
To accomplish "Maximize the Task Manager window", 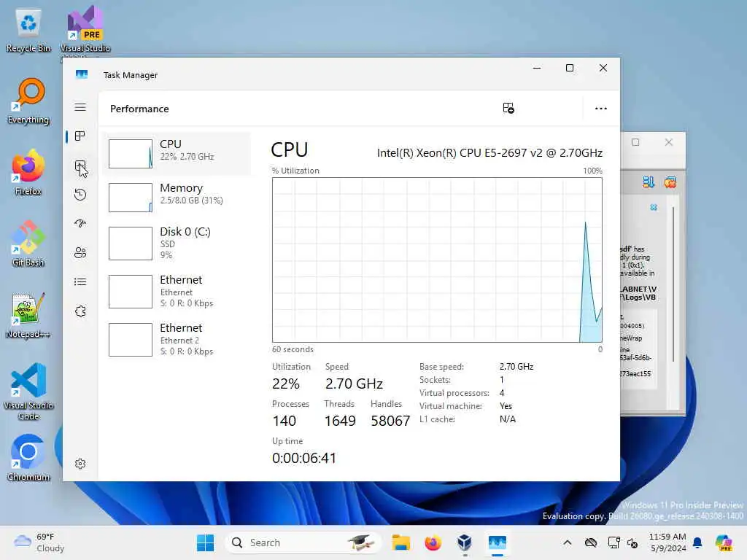I will (569, 68).
